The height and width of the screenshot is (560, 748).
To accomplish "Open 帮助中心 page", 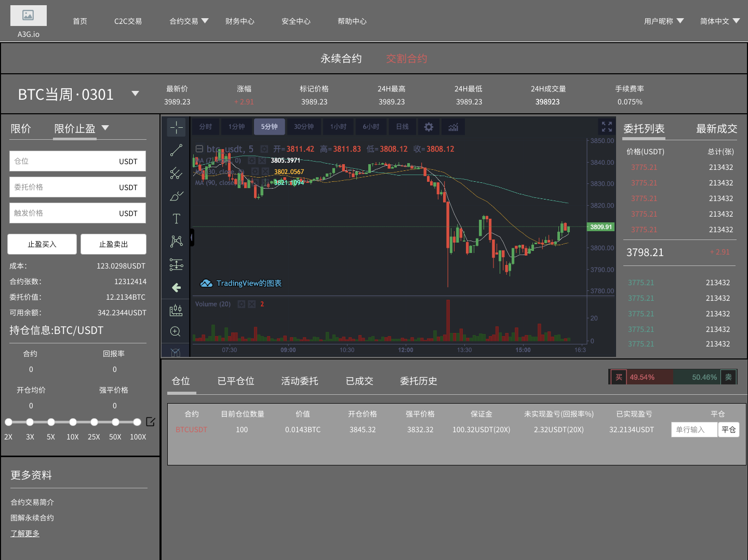I will pos(352,21).
